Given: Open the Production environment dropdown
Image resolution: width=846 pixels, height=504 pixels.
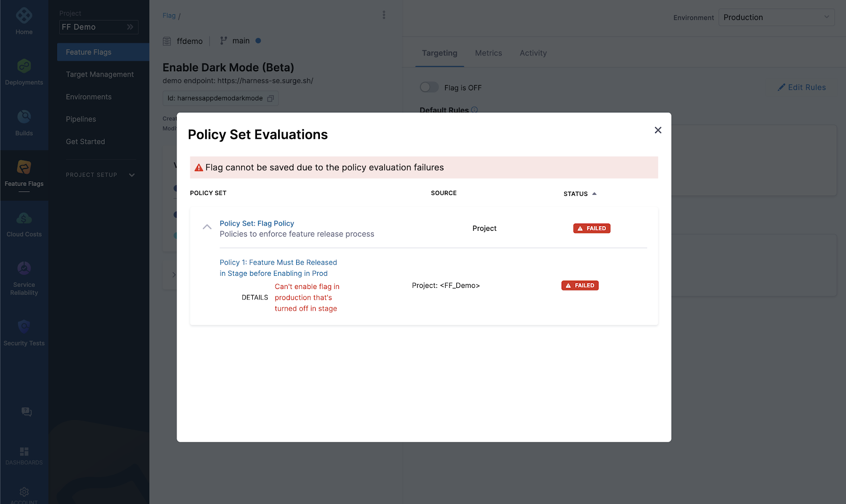Looking at the screenshot, I should point(775,17).
